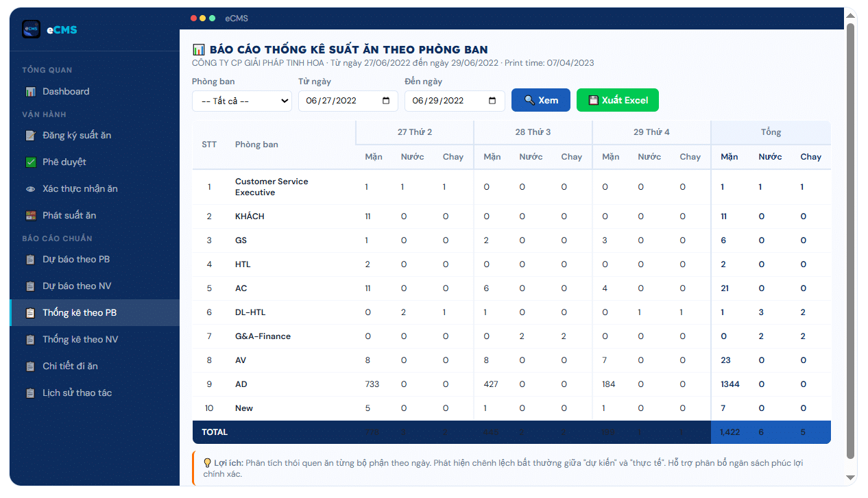Click the eCMS logo icon
The image size is (868, 498).
[x=32, y=29]
